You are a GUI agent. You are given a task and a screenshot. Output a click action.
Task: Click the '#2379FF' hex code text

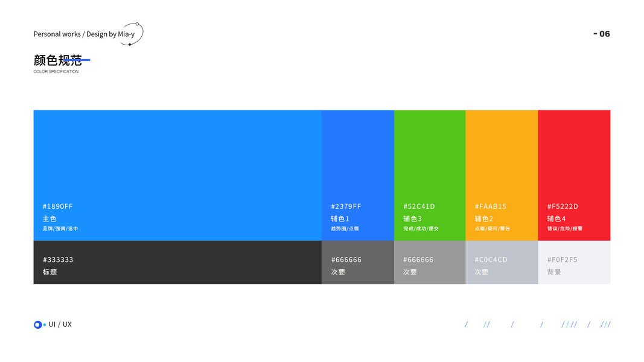pyautogui.click(x=346, y=206)
